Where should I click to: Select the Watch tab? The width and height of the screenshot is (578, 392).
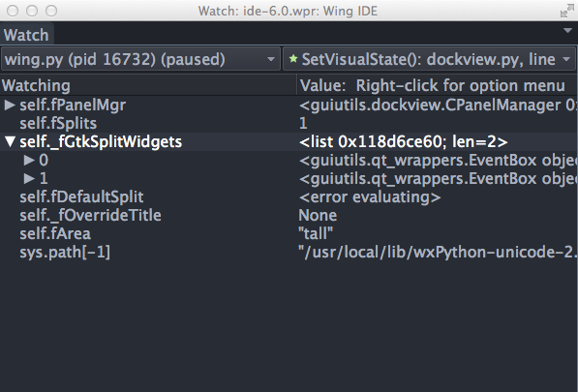[26, 35]
